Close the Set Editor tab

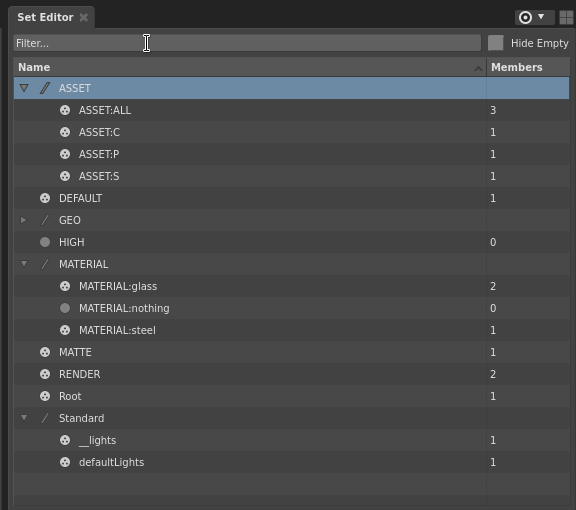point(84,17)
